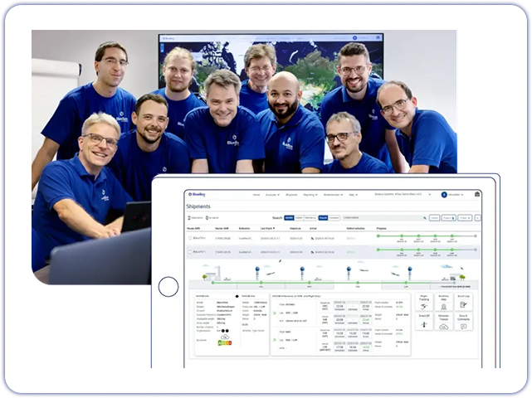Select Shipments in the top navigation
This screenshot has width=532, height=398.
click(291, 194)
